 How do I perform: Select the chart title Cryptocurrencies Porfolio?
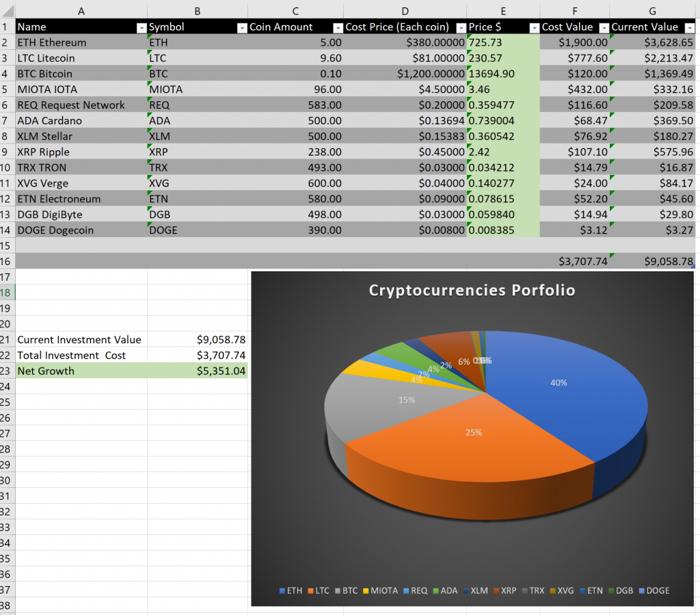472,290
